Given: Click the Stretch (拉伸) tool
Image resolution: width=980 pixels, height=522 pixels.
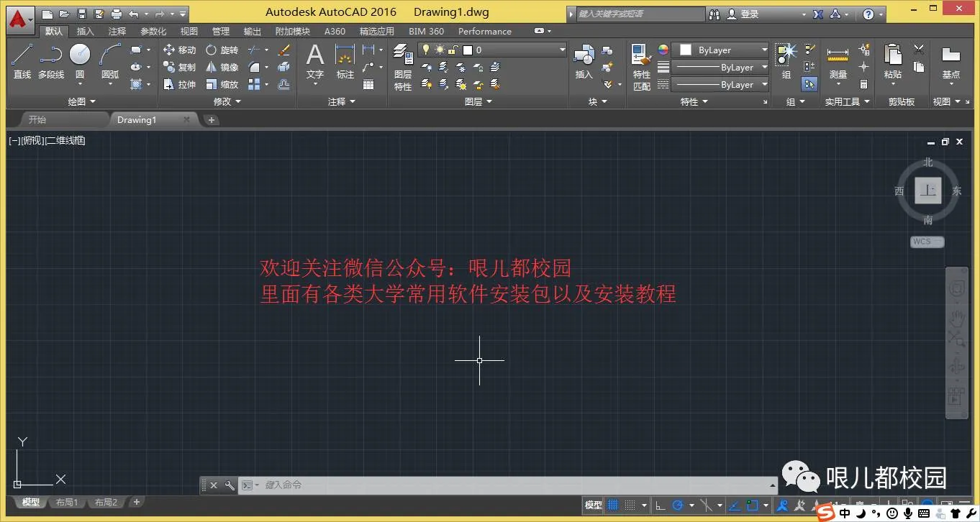Looking at the screenshot, I should click(179, 84).
